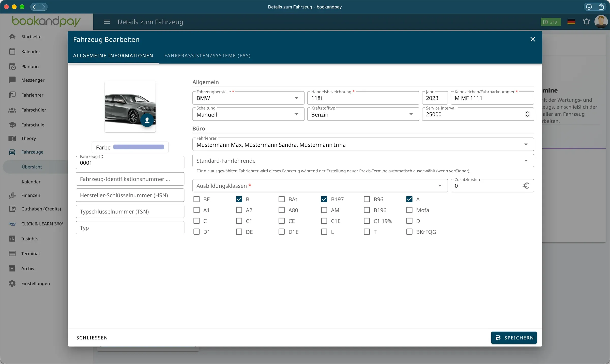Click the share icon in title bar

(x=601, y=7)
